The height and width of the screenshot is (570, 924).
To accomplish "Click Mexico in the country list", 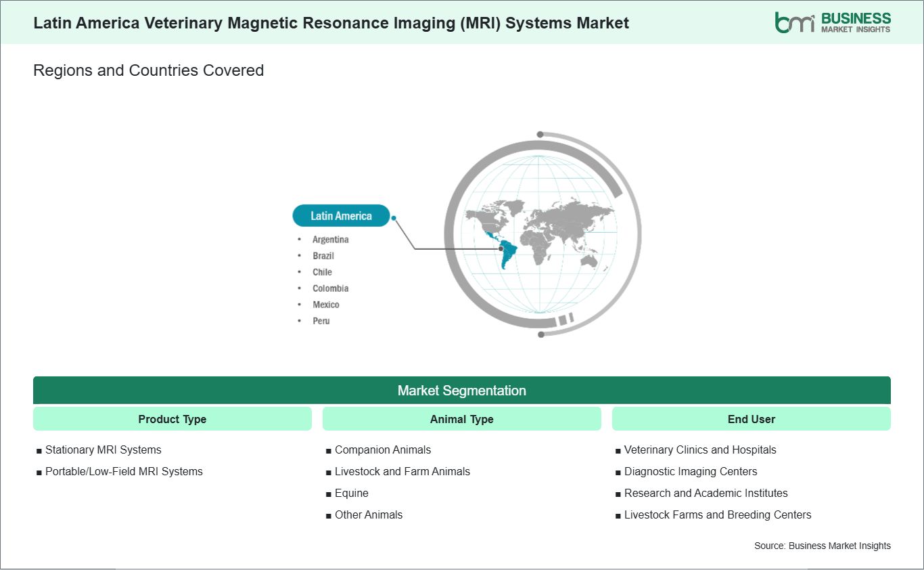I will pyautogui.click(x=326, y=305).
